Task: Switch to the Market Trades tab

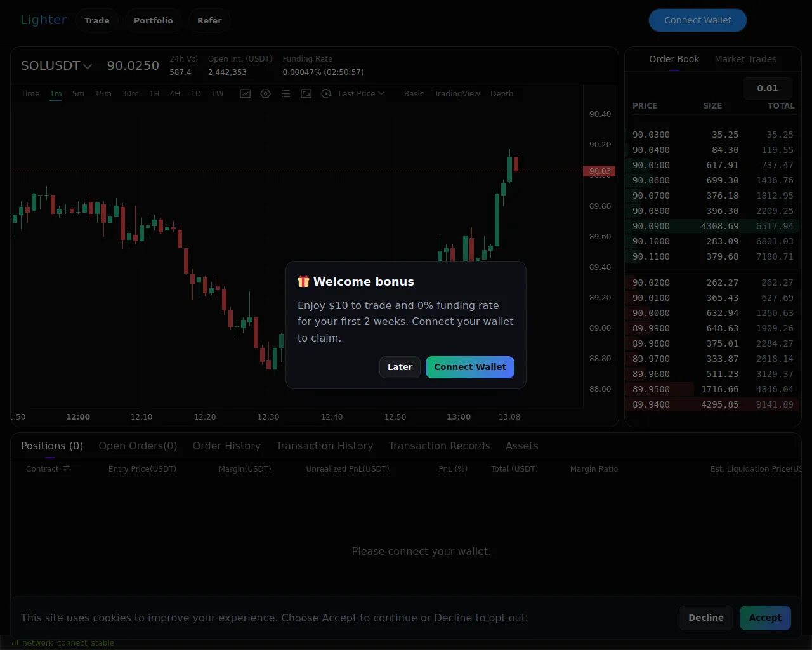Action: 745,59
